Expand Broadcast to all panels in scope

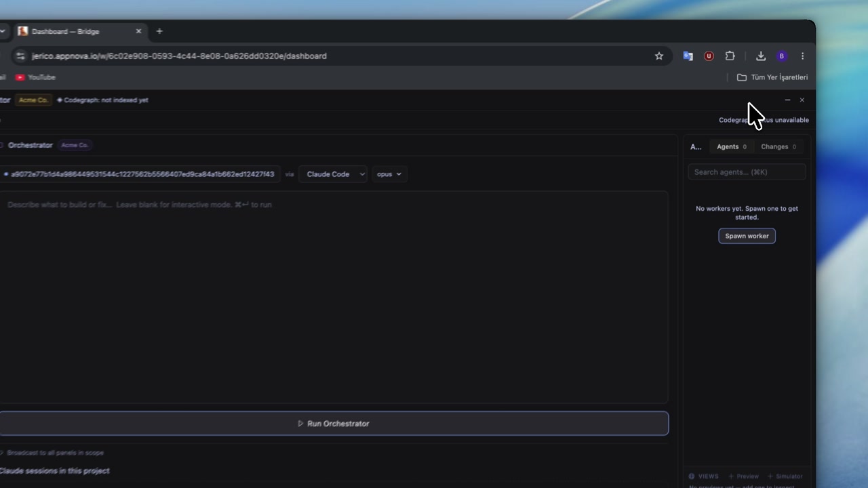point(53,453)
